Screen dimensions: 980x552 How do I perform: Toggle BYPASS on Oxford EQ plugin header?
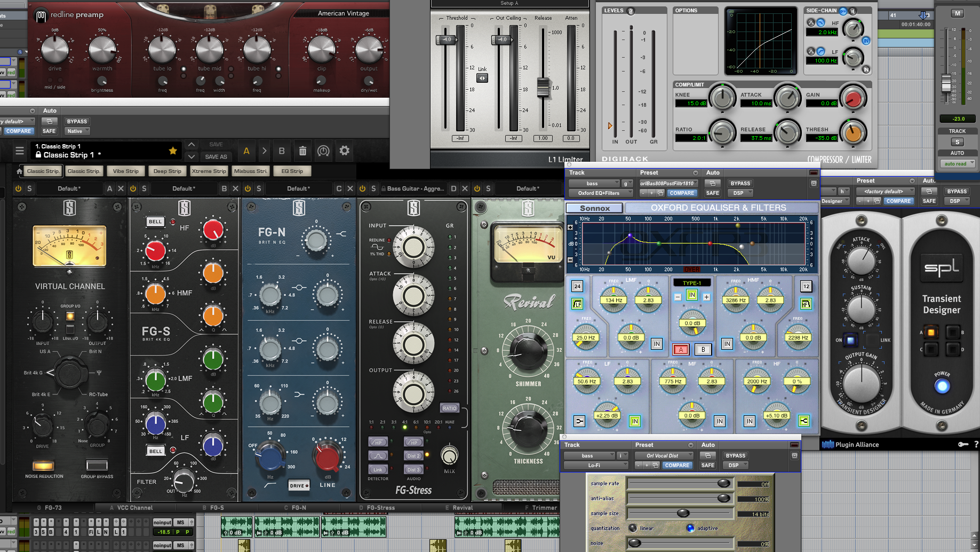740,183
